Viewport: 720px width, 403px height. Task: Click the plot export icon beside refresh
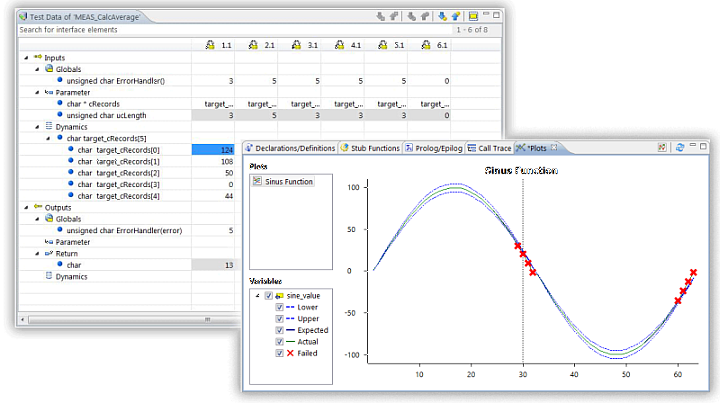(662, 148)
